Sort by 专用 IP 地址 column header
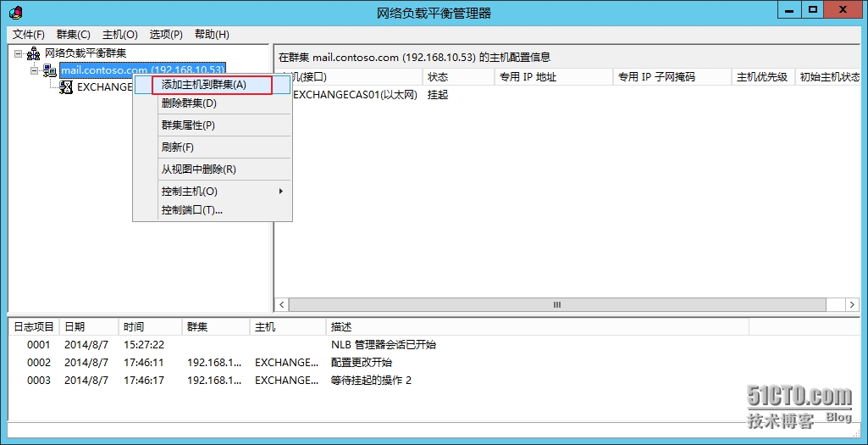This screenshot has height=445, width=868. (554, 77)
